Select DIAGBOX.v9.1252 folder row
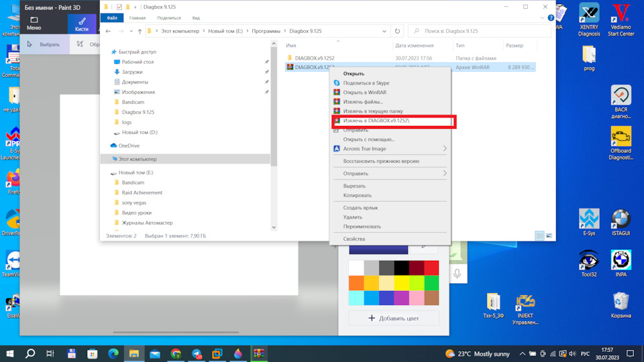The image size is (644, 362). pos(410,58)
